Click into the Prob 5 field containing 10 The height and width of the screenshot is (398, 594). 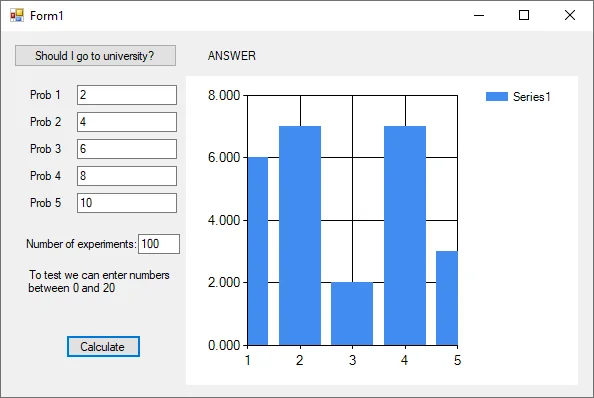click(x=127, y=203)
